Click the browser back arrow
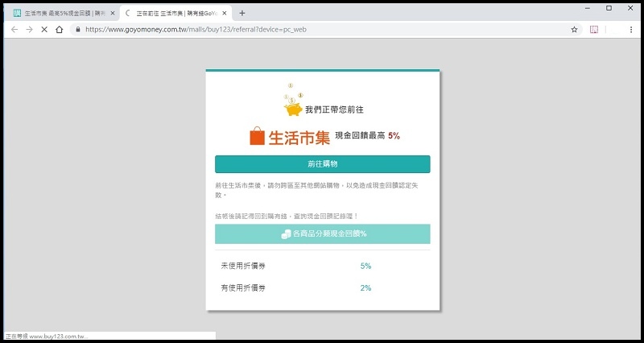 14,29
